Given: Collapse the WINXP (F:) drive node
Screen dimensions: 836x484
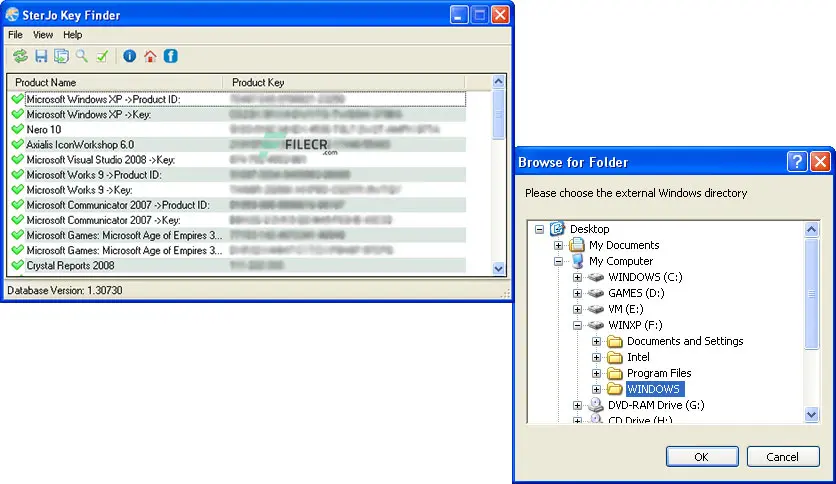Looking at the screenshot, I should click(x=578, y=325).
